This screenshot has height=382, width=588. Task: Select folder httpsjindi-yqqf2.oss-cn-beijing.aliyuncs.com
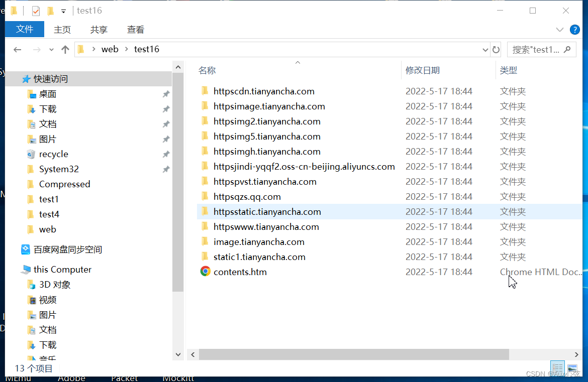[x=304, y=167]
